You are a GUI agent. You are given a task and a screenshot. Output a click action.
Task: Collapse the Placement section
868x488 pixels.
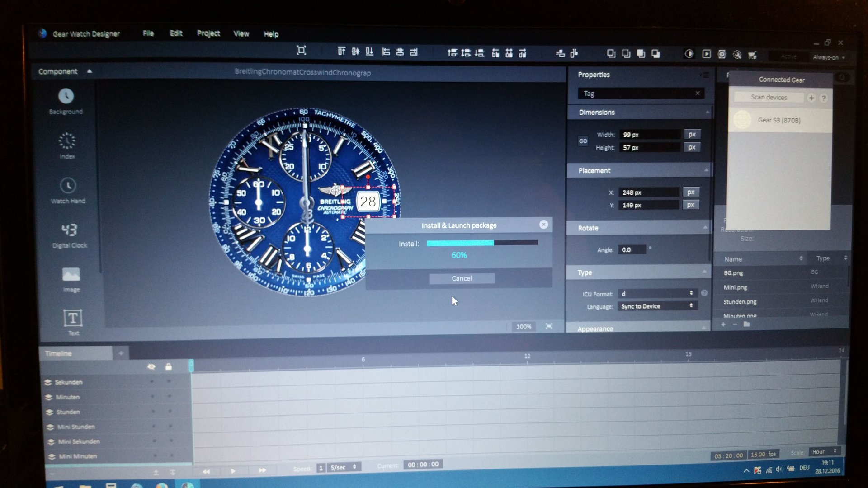(706, 170)
